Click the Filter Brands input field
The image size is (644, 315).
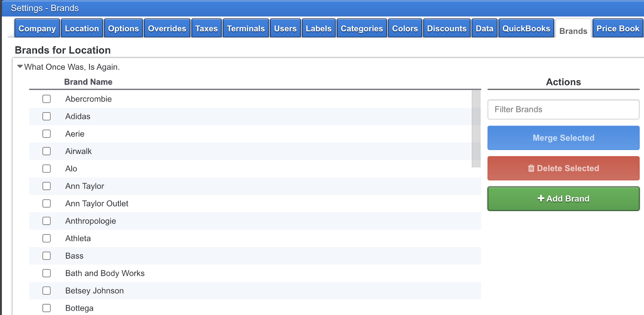point(563,110)
